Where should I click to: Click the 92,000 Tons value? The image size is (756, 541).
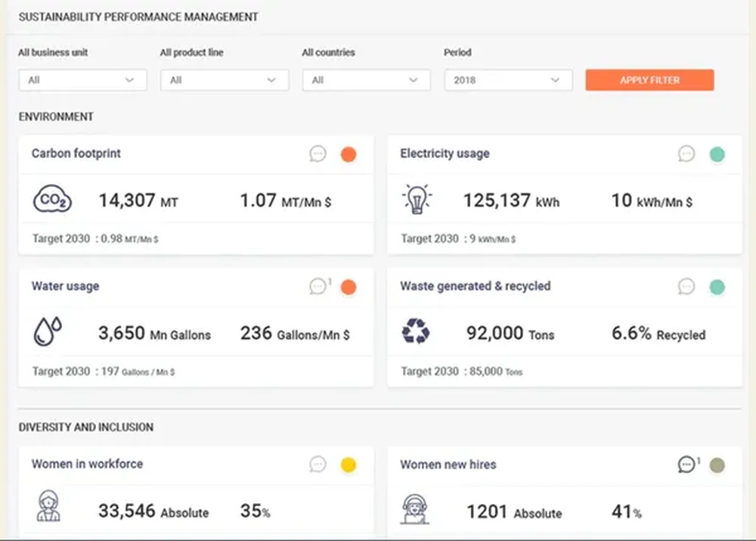pos(510,333)
